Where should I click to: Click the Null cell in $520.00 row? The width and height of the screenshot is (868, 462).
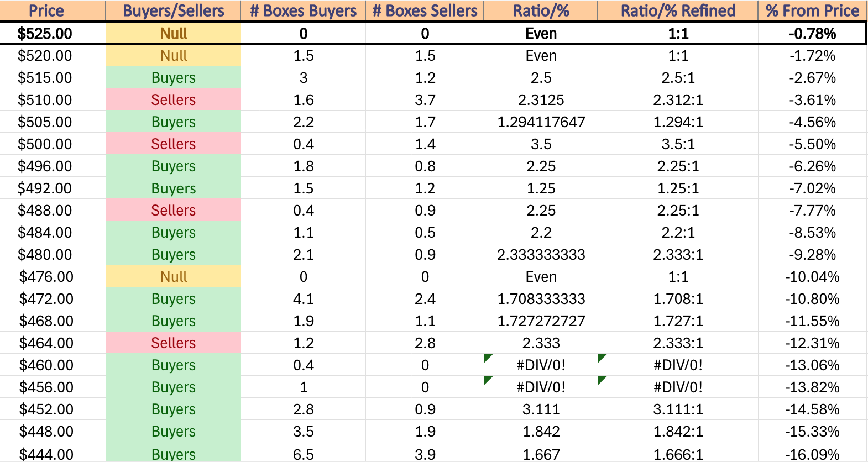coord(173,55)
